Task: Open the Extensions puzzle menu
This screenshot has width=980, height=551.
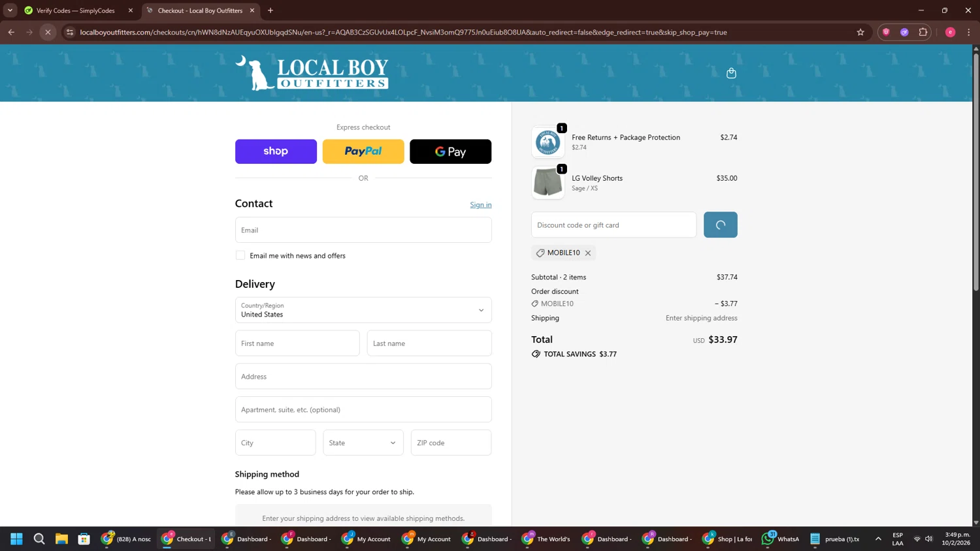Action: (923, 32)
